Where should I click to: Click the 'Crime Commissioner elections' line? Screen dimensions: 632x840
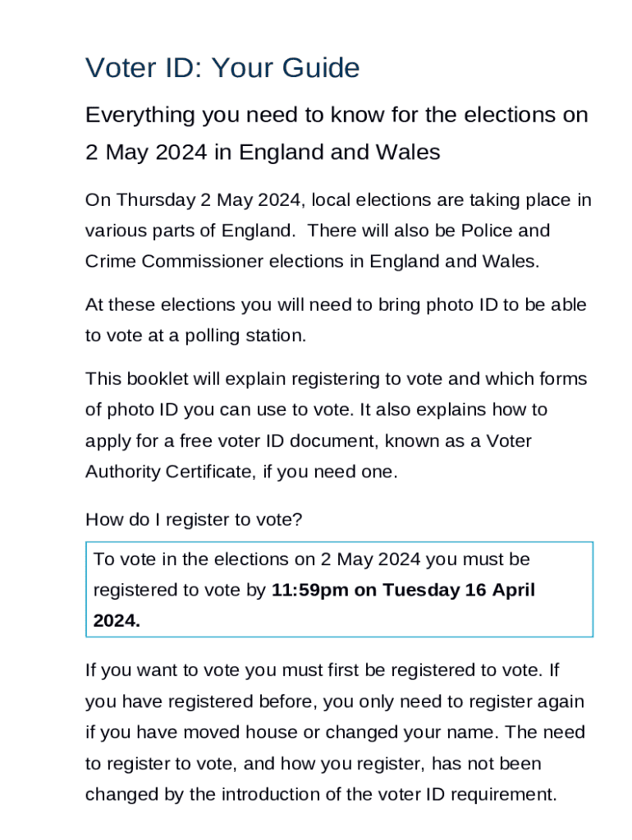(313, 262)
